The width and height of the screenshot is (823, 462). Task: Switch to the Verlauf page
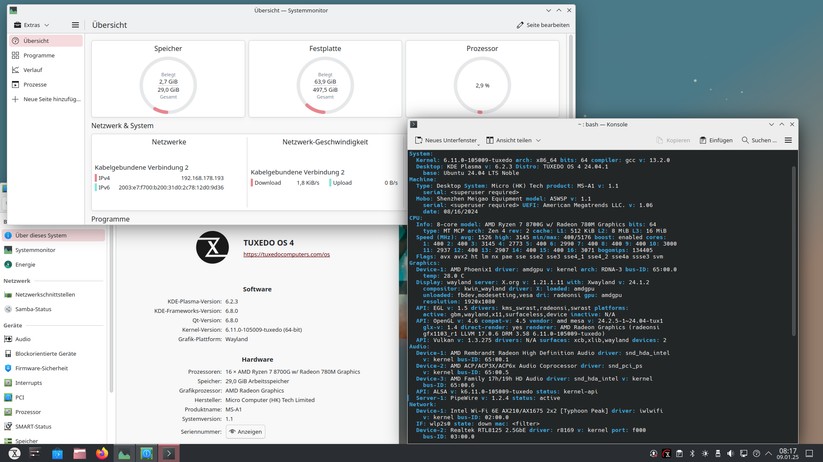(46, 70)
